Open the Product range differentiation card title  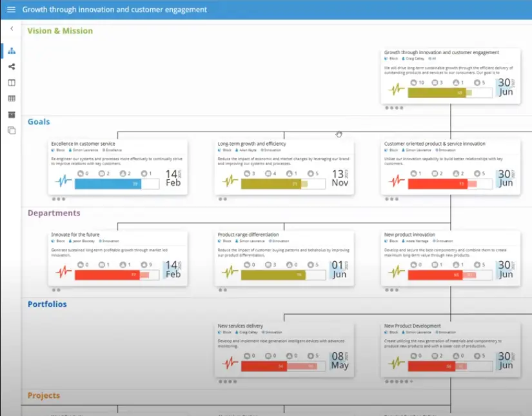(x=248, y=235)
